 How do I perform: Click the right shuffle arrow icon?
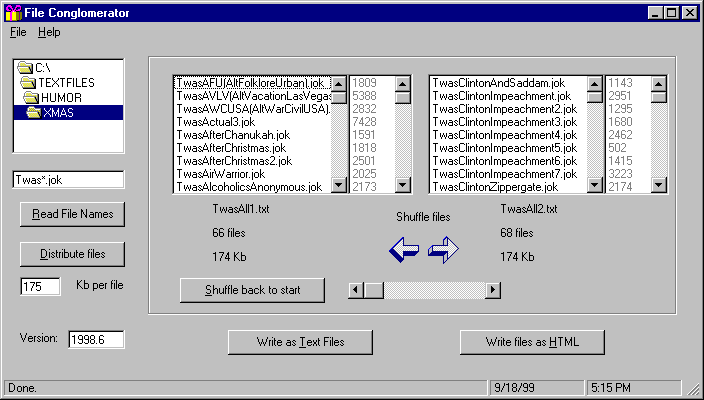(443, 249)
